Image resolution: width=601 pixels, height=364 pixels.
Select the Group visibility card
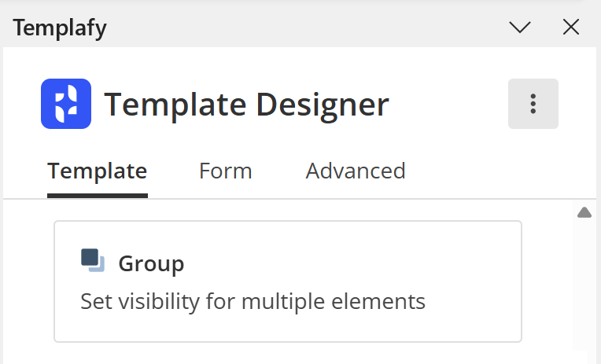tap(288, 281)
